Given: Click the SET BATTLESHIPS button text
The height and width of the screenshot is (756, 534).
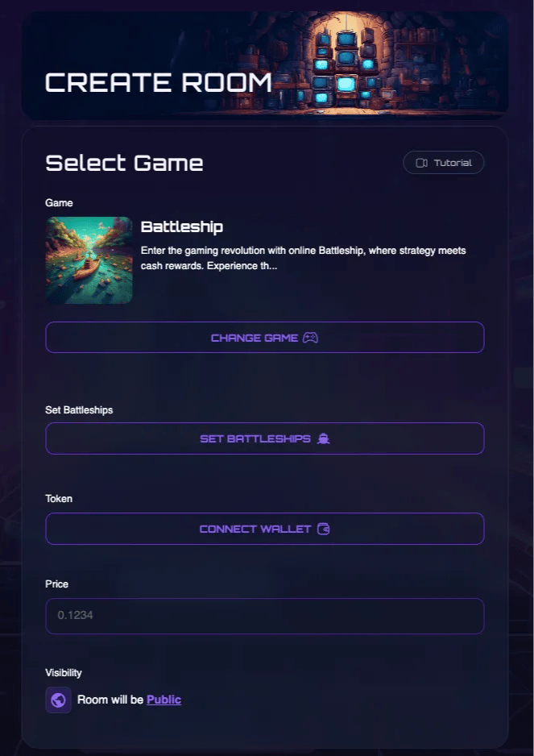Looking at the screenshot, I should pyautogui.click(x=255, y=438).
